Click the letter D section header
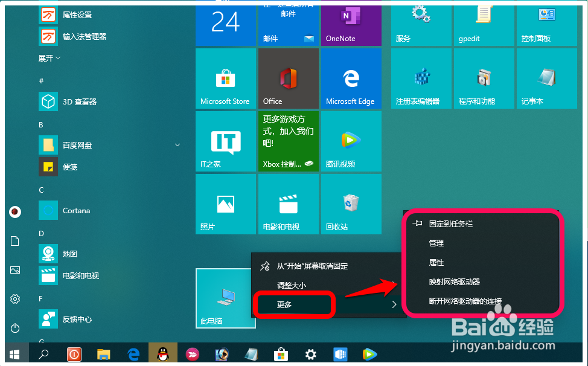Screen dimensions: 588x366 point(41,233)
